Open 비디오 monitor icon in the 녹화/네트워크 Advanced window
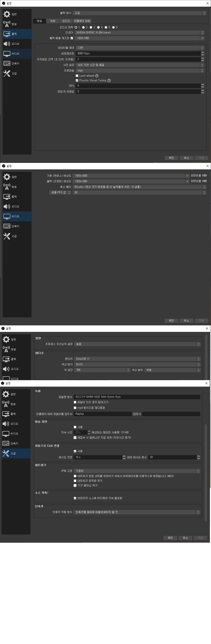 pos(6,433)
